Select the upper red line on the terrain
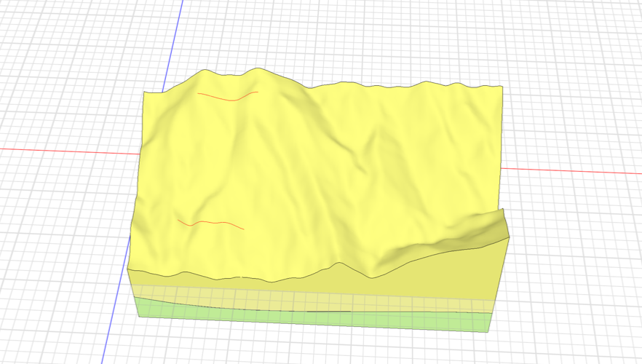 click(227, 98)
